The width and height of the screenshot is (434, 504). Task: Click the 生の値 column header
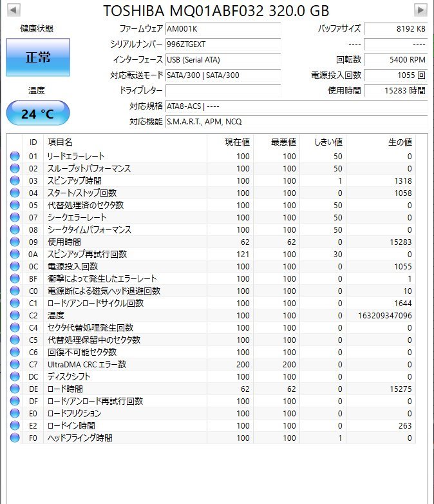pos(381,142)
